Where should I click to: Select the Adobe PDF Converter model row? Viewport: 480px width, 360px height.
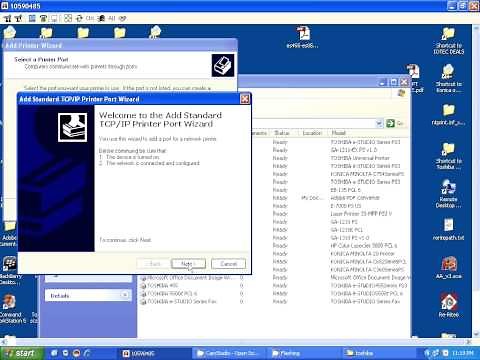(355, 198)
